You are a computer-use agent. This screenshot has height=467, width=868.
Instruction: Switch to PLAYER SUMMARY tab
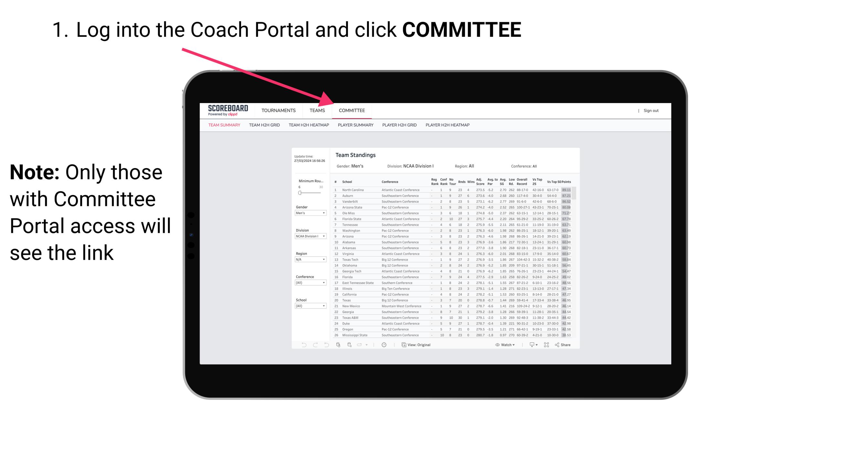click(x=355, y=126)
